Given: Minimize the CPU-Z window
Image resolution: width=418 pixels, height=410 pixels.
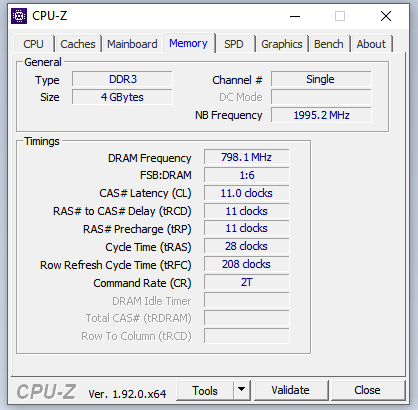Looking at the screenshot, I should tap(295, 16).
